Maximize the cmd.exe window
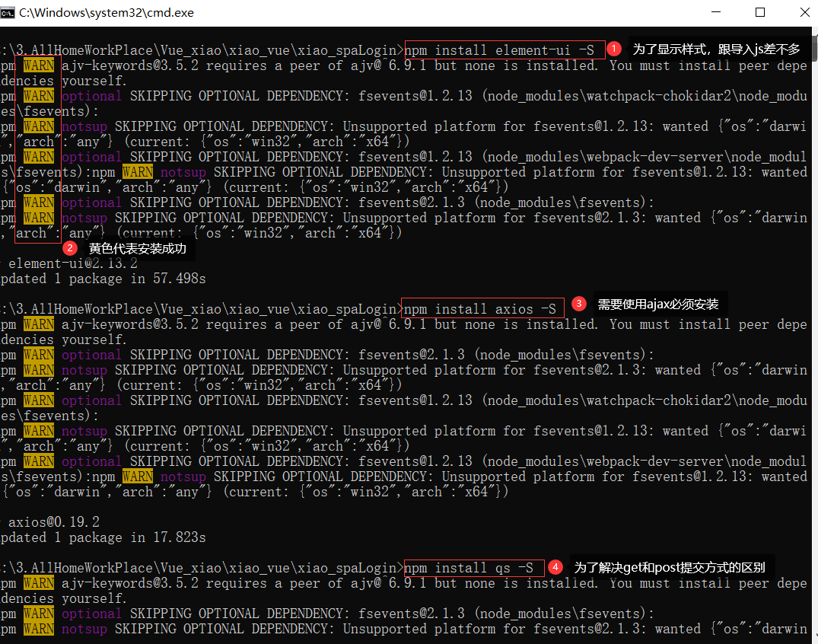 (760, 12)
